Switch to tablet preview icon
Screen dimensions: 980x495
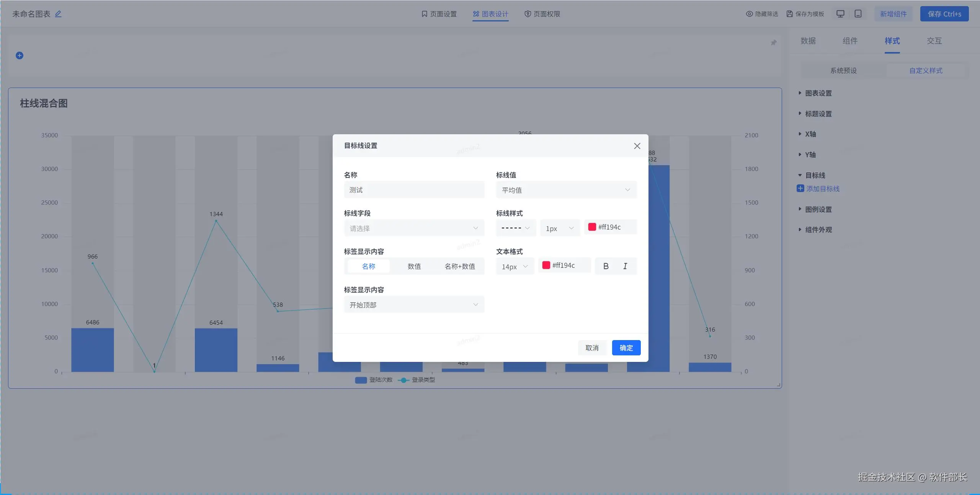tap(858, 14)
